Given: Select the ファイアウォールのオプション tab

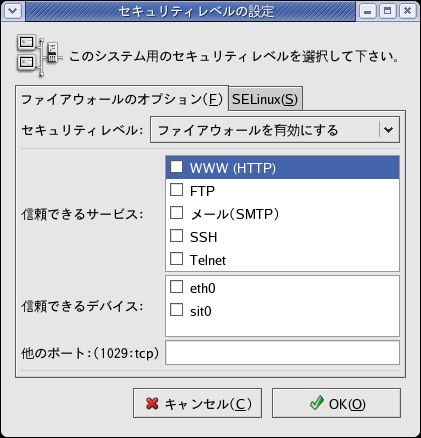Looking at the screenshot, I should click(x=122, y=99).
